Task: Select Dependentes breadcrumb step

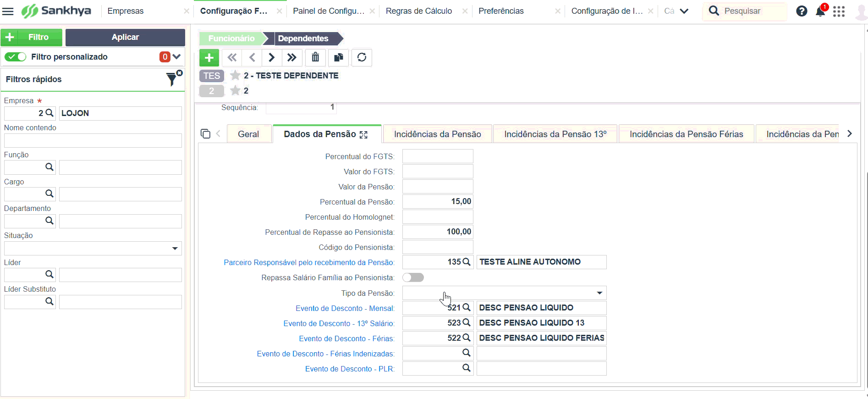Action: click(x=303, y=39)
